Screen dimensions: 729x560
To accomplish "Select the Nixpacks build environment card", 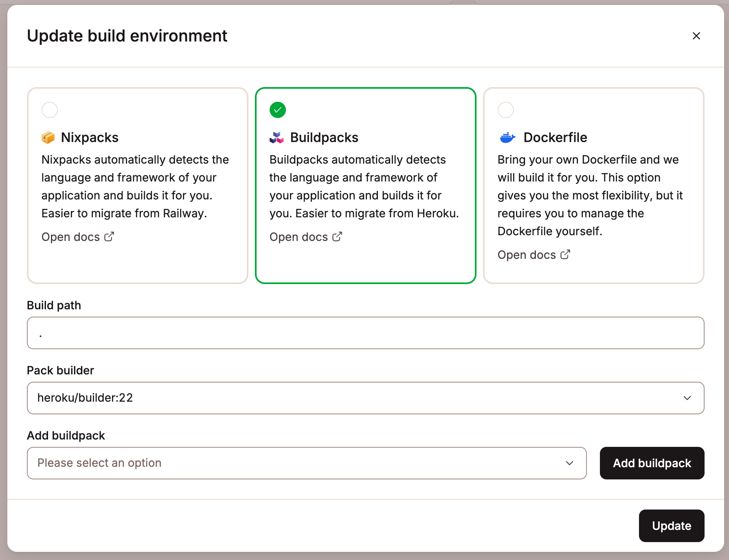I will 137,185.
